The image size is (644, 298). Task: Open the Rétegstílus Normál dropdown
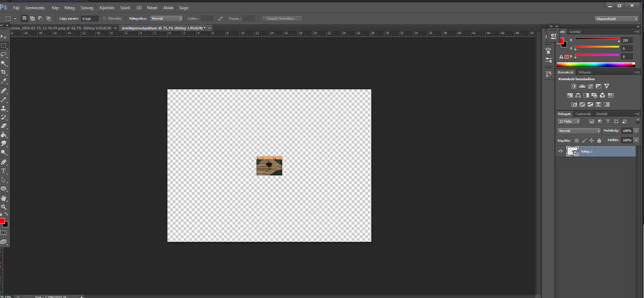[x=167, y=18]
